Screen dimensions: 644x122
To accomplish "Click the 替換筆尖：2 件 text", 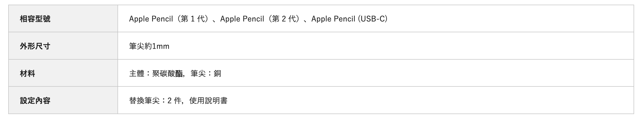I will coord(155,101).
